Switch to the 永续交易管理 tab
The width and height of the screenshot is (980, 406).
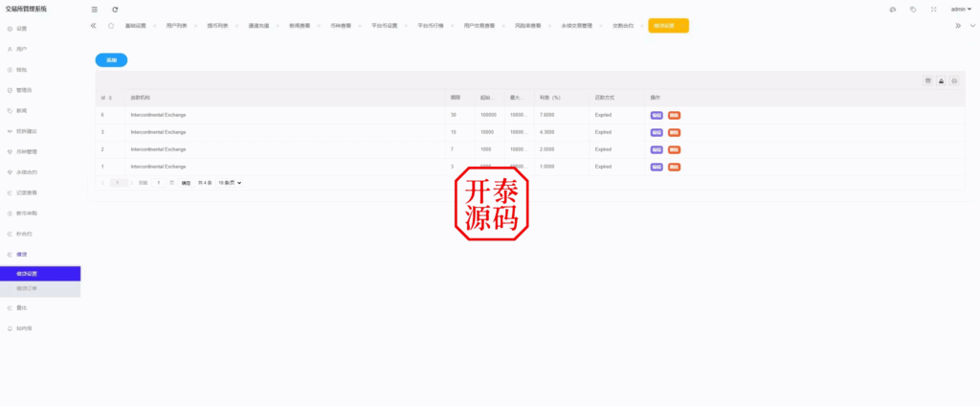tap(576, 26)
